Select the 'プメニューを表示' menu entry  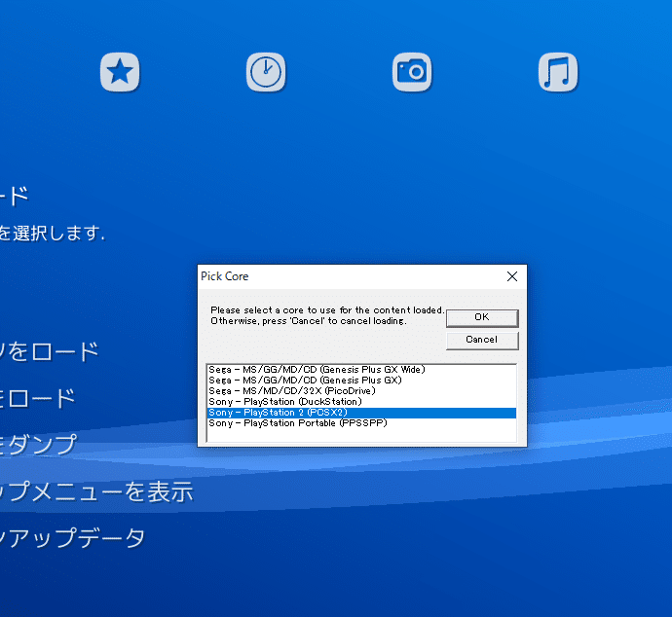click(96, 491)
